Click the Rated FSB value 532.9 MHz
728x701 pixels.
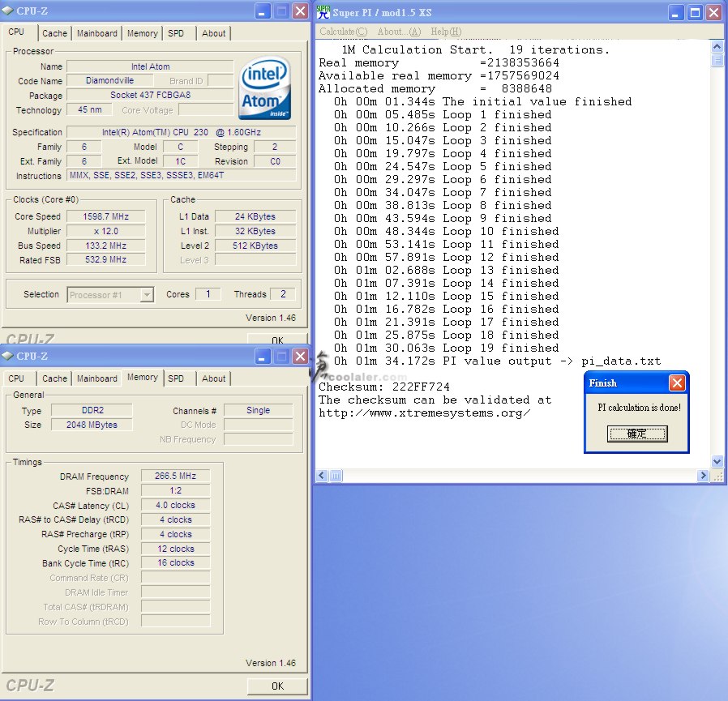click(x=106, y=259)
